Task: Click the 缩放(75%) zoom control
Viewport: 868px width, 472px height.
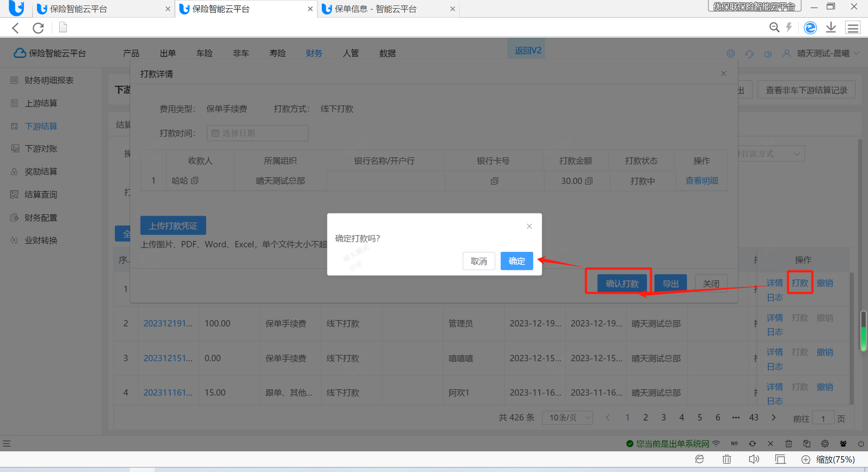Action: pos(828,459)
